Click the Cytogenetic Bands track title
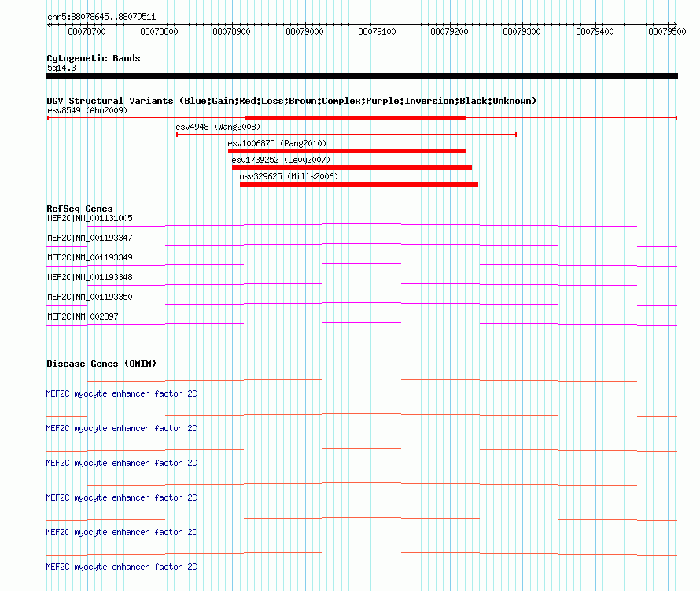 tap(94, 58)
